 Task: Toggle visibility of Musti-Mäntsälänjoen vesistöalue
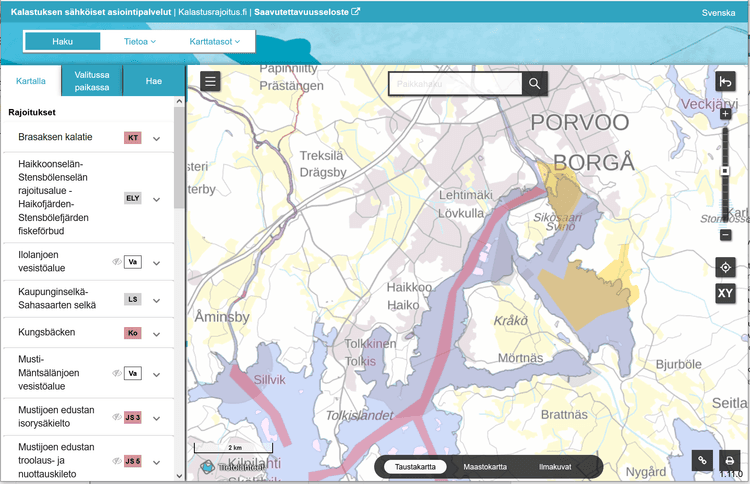(x=117, y=373)
